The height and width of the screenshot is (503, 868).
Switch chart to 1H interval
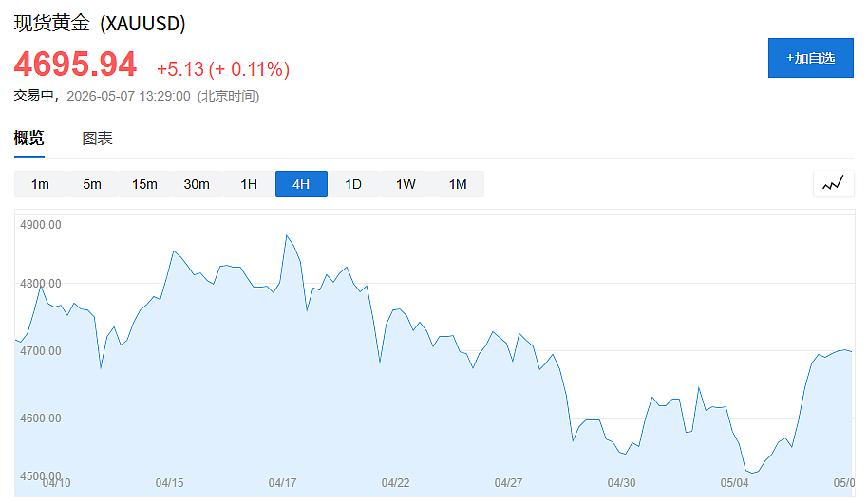(x=249, y=184)
